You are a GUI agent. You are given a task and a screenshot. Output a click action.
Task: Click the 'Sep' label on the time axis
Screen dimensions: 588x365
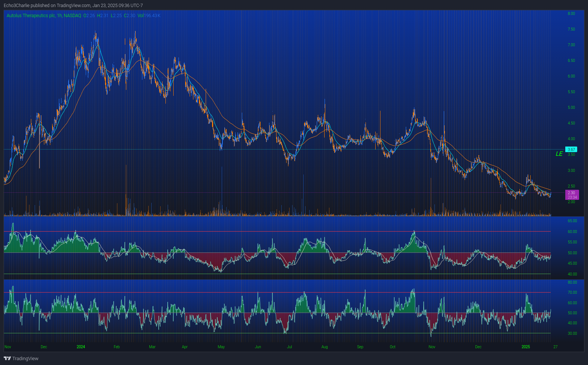pyautogui.click(x=360, y=347)
